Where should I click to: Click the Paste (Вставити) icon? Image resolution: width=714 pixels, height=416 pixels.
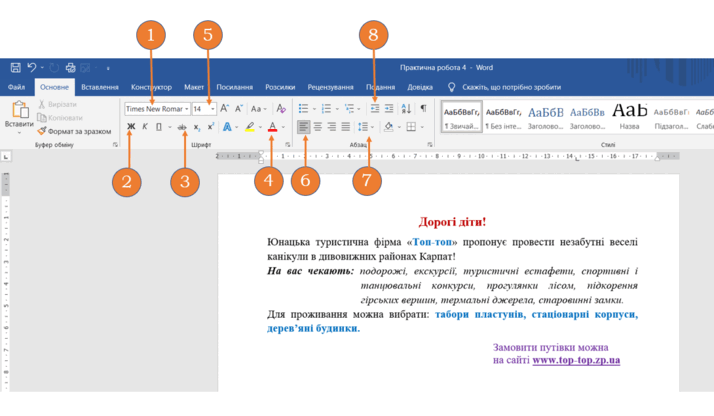click(20, 111)
